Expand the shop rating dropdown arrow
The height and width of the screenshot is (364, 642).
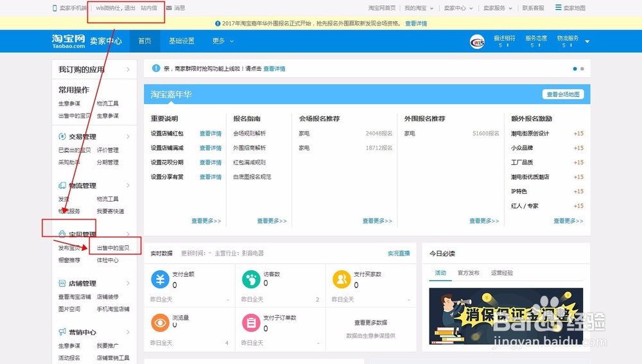pyautogui.click(x=587, y=41)
